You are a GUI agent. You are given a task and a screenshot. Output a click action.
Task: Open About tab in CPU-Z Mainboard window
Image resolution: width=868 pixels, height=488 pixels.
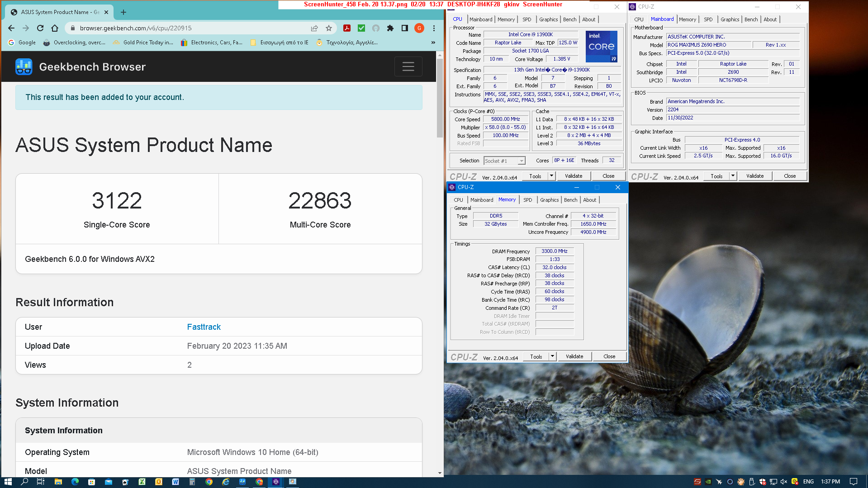click(x=770, y=19)
